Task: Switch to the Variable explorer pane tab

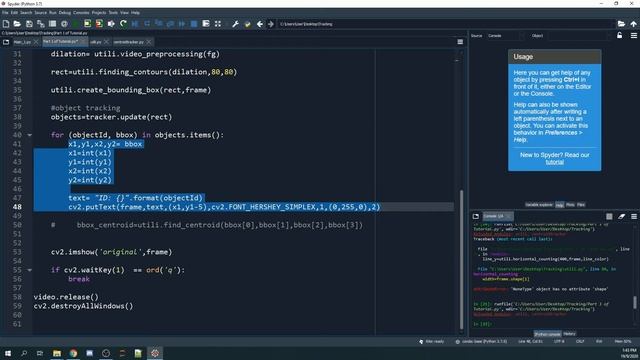Action: point(539,205)
